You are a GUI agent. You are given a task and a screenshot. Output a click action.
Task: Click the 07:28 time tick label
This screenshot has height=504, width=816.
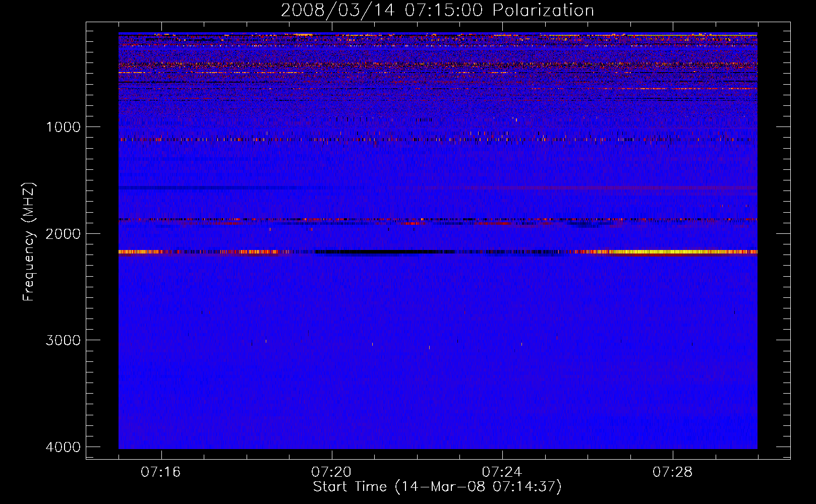pyautogui.click(x=673, y=472)
